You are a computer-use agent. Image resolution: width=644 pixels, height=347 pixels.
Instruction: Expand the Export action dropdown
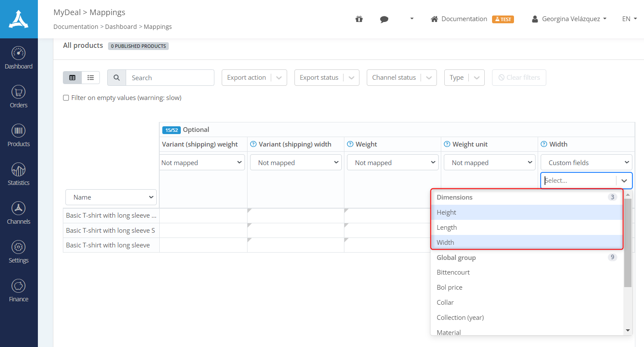[x=254, y=78]
